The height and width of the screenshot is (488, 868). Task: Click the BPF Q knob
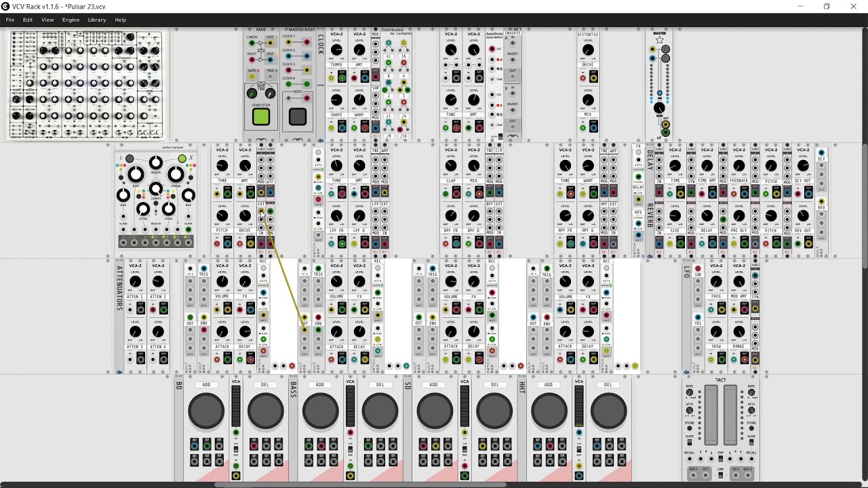tap(473, 216)
